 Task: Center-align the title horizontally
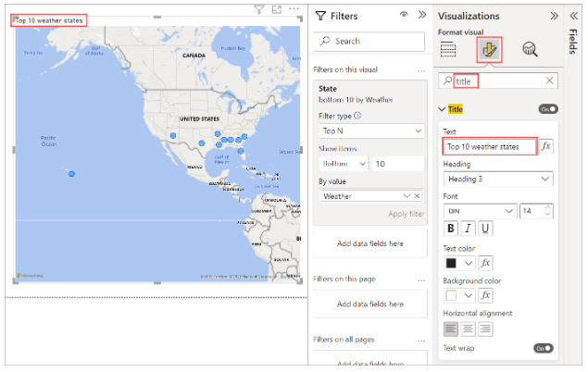click(469, 329)
